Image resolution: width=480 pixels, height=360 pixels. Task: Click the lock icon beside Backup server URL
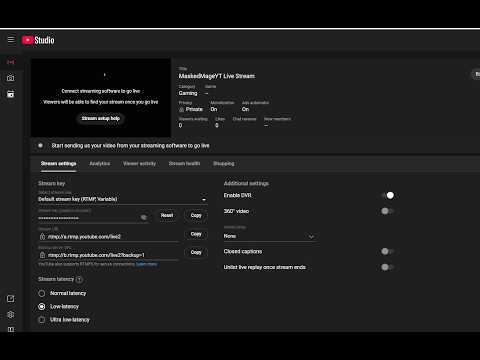pyautogui.click(x=42, y=255)
